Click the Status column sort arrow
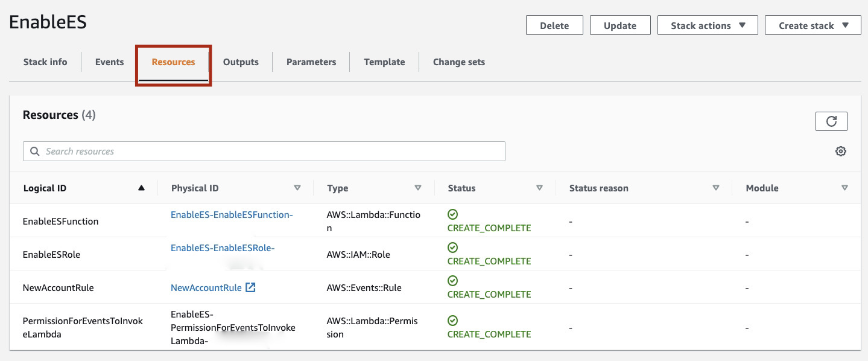The height and width of the screenshot is (361, 868). pos(539,188)
